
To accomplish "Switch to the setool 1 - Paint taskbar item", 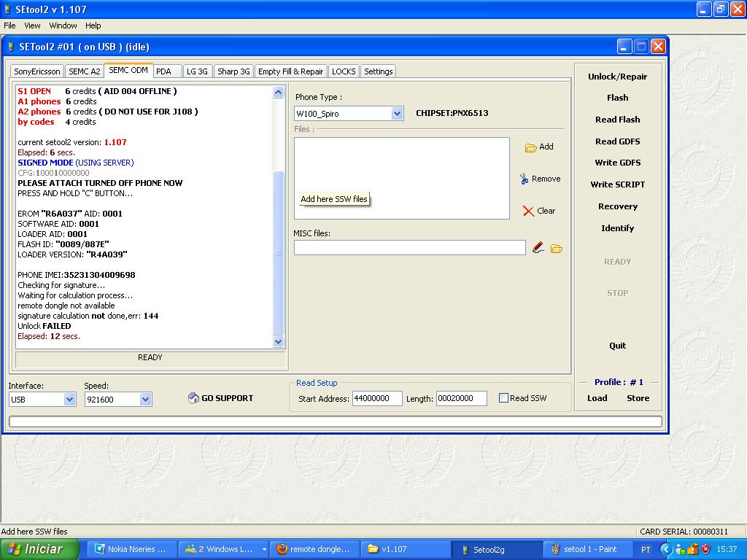I will (587, 549).
